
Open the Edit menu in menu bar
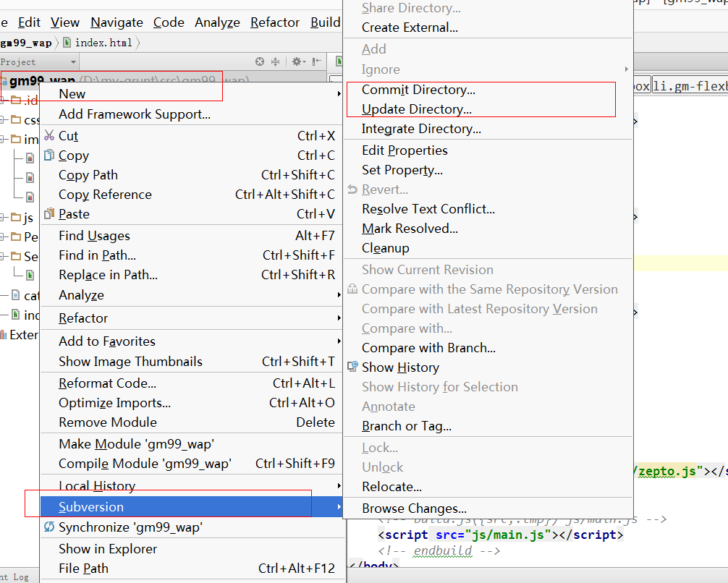point(29,22)
